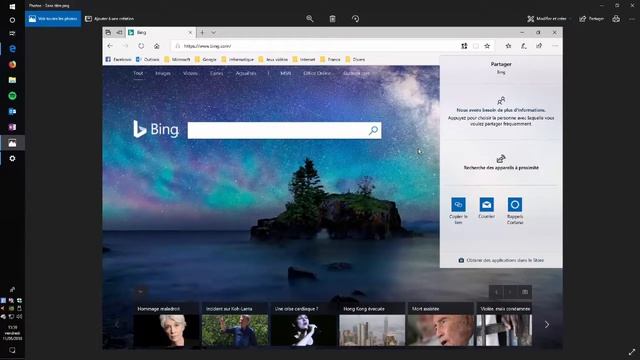Click the Bing search text box
Screen dimensions: 640x360
(278, 131)
